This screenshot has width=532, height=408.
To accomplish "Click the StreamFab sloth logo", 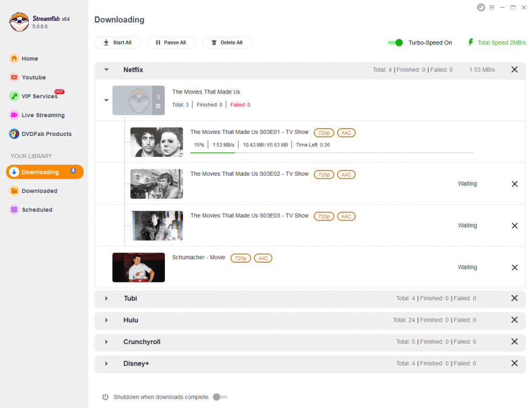I will 19,22.
